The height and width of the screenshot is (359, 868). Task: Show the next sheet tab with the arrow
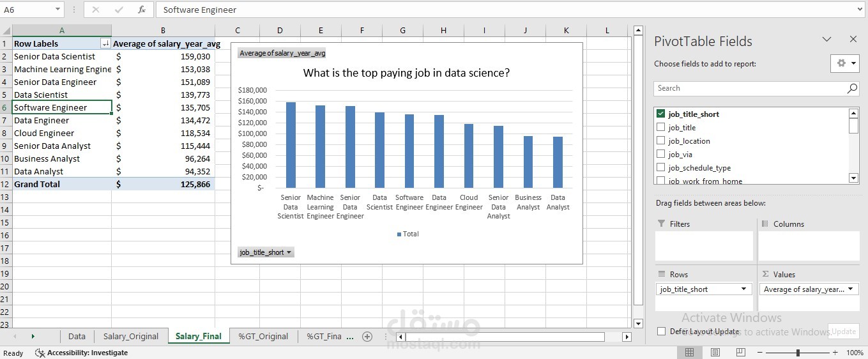(33, 337)
